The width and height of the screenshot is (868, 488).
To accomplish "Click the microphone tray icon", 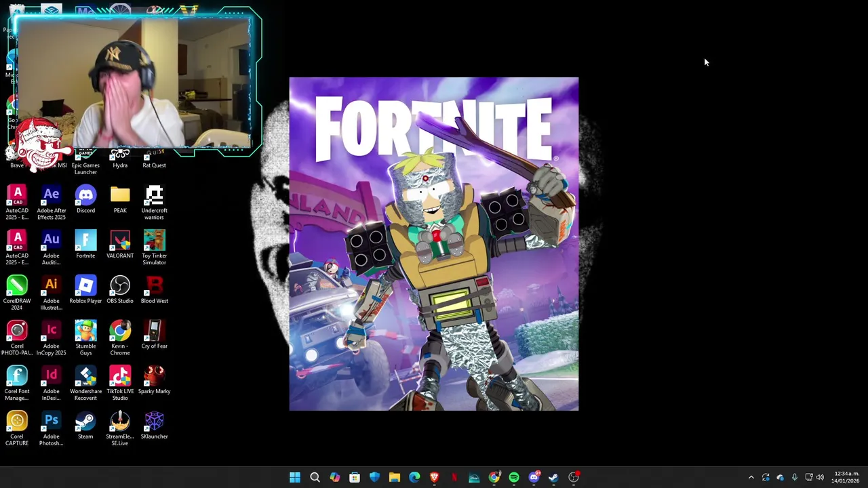I will pos(794,477).
